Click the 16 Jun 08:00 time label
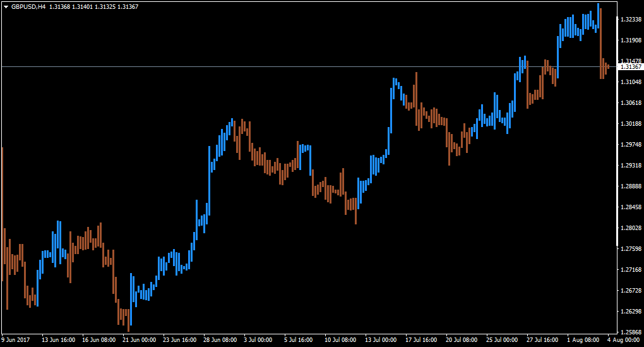644x347 pixels. click(x=98, y=340)
